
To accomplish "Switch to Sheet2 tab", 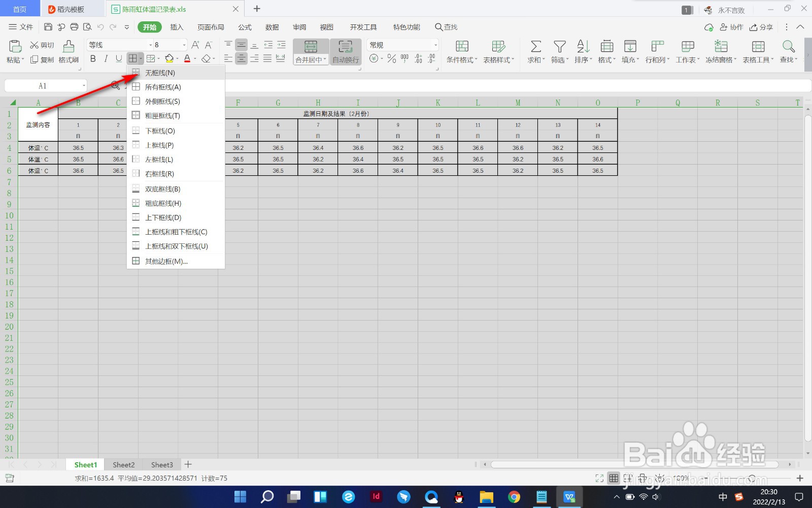I will [x=124, y=465].
